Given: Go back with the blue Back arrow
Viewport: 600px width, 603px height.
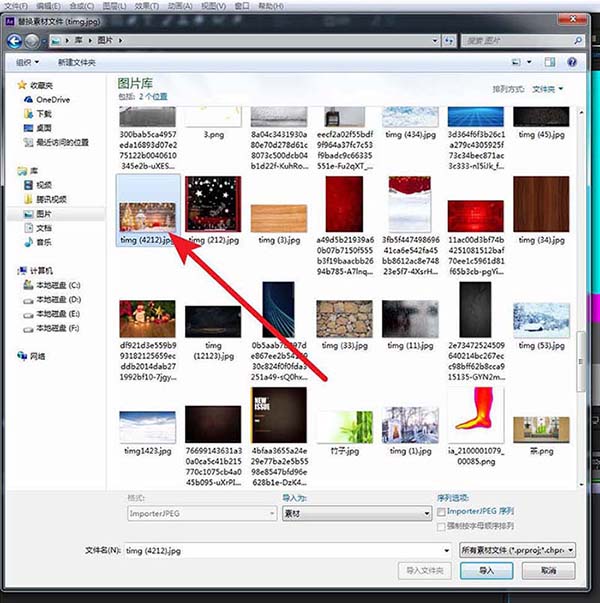Looking at the screenshot, I should (15, 41).
